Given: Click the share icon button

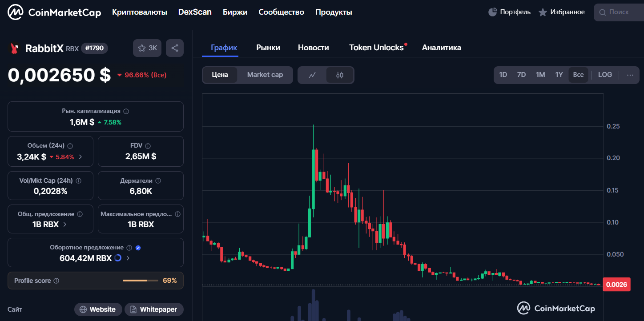Looking at the screenshot, I should 175,48.
